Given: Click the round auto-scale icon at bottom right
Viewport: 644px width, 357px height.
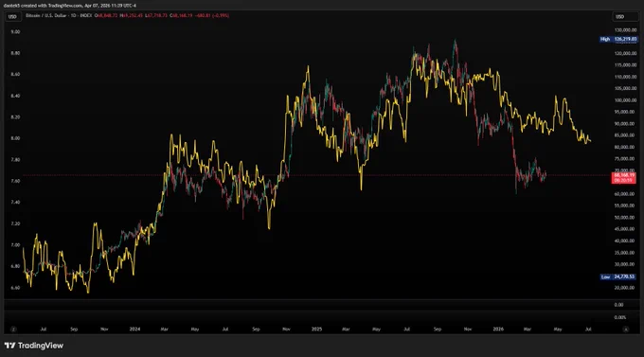Looking at the screenshot, I should pos(626,329).
